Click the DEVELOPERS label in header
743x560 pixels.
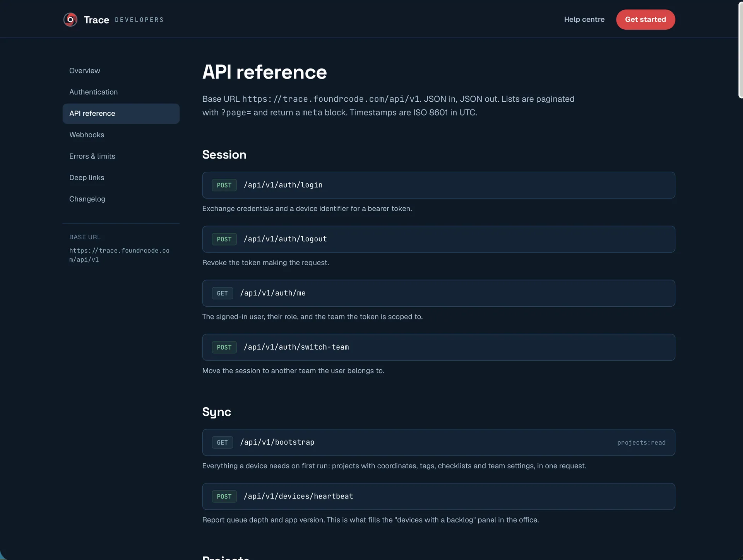pos(139,20)
